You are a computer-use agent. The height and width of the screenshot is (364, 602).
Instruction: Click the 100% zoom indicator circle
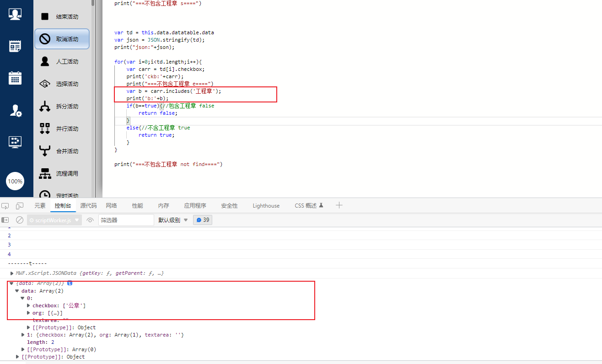tap(15, 182)
